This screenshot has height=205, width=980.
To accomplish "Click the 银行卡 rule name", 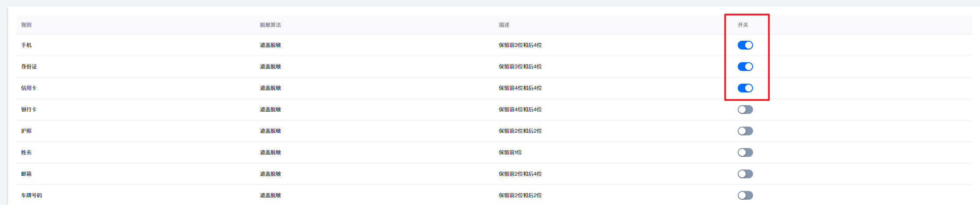I will 29,110.
